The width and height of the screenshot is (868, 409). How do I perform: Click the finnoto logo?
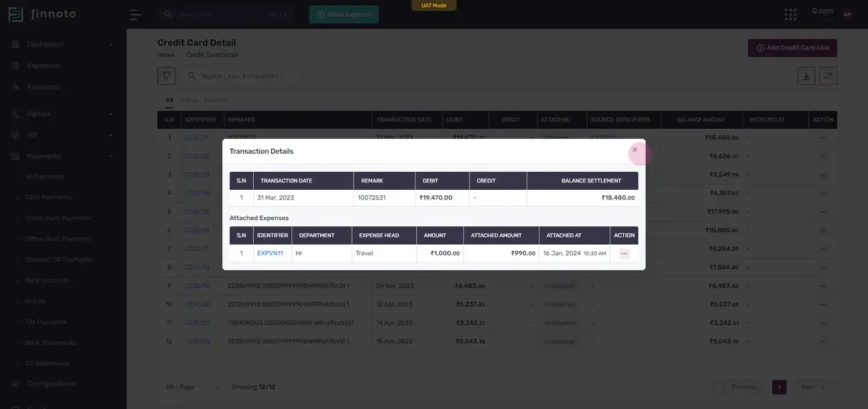pyautogui.click(x=42, y=14)
